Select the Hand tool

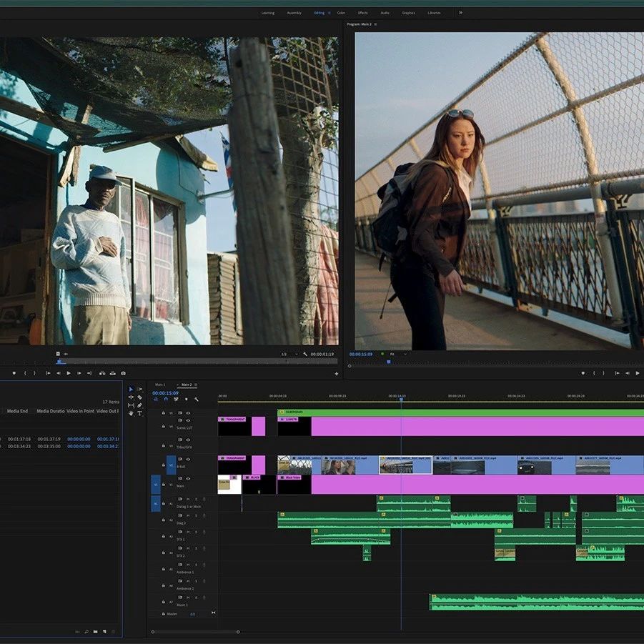click(x=131, y=414)
